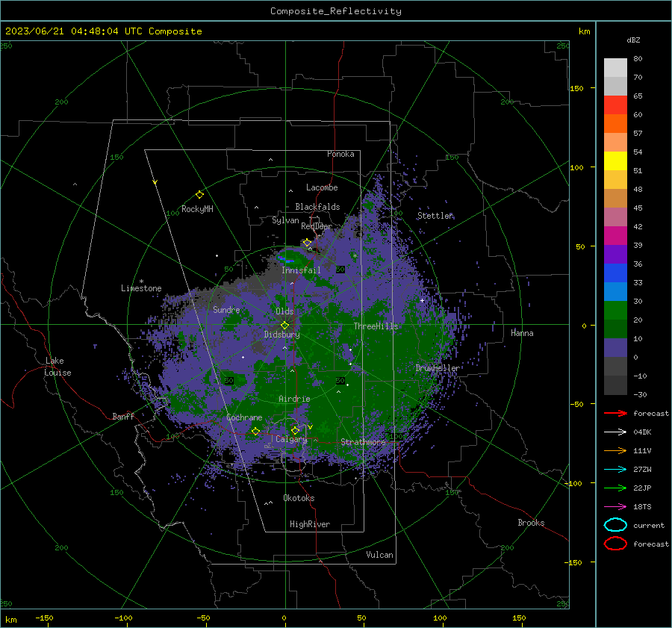The width and height of the screenshot is (672, 628).
Task: Click the HighRiver town label
Action: [x=310, y=524]
